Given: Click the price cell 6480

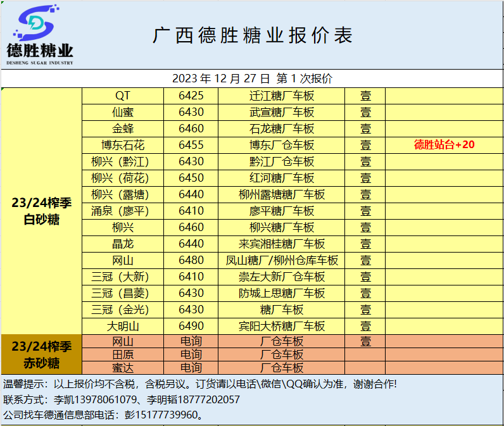Looking at the screenshot, I should (x=191, y=260).
